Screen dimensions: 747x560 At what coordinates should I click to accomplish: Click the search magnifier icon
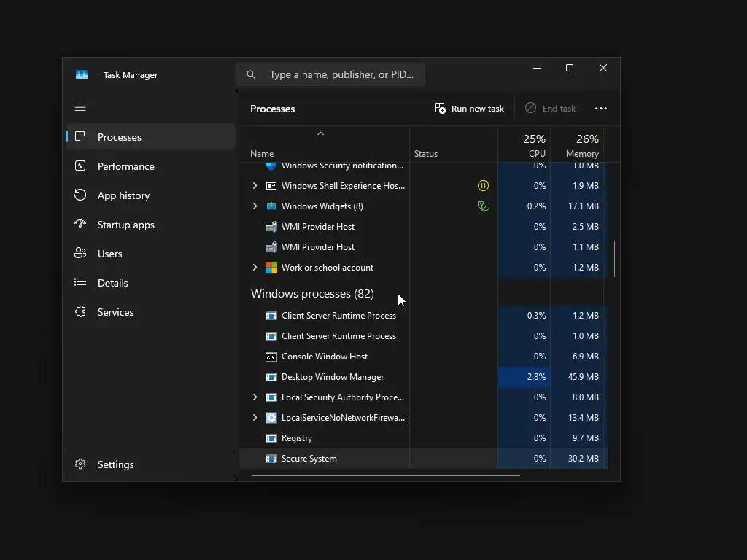pyautogui.click(x=251, y=74)
